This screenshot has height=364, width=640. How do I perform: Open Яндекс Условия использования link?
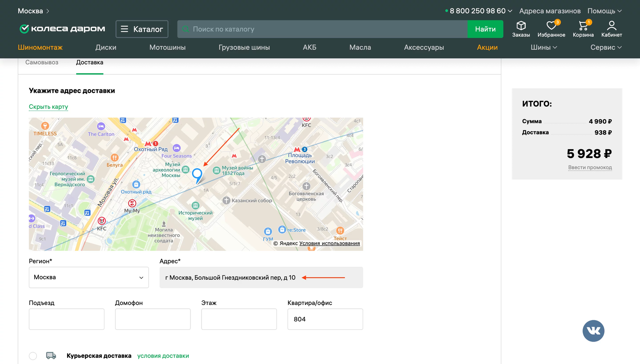tap(330, 243)
